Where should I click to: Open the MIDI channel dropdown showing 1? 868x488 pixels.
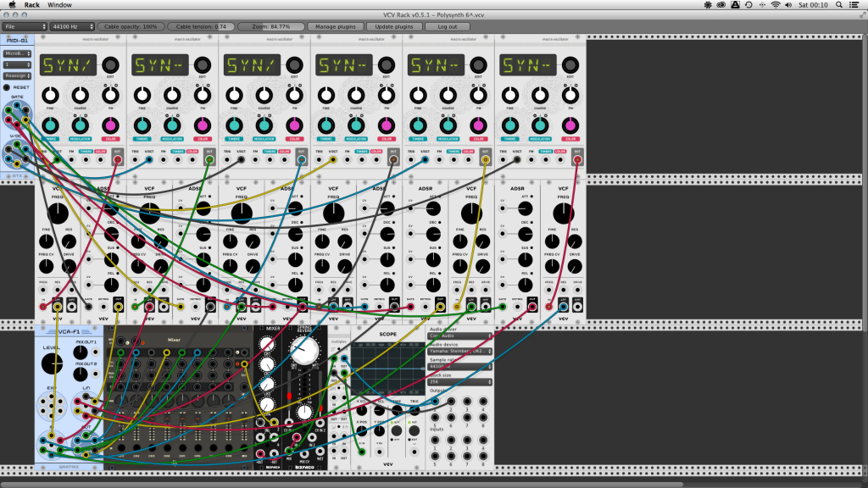[x=17, y=64]
